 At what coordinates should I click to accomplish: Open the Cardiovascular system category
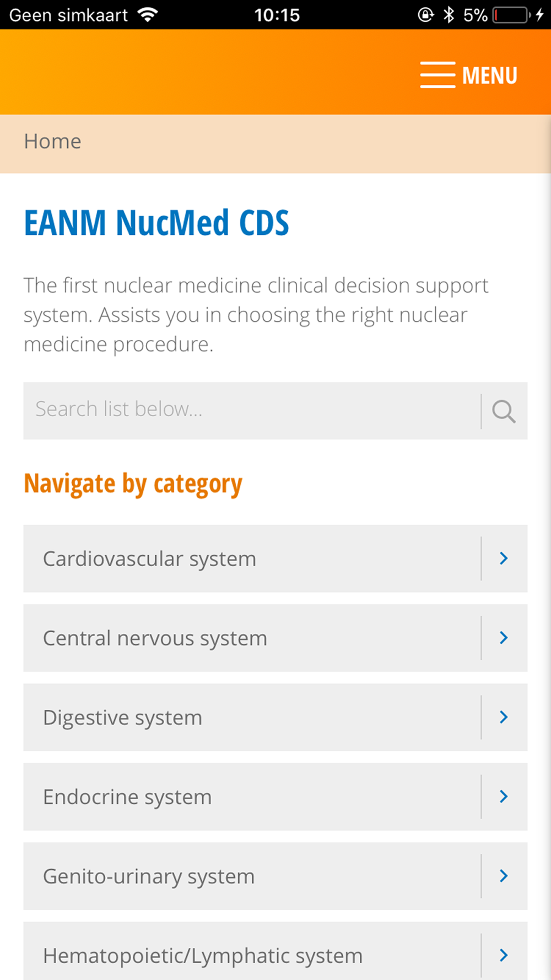[x=275, y=558]
